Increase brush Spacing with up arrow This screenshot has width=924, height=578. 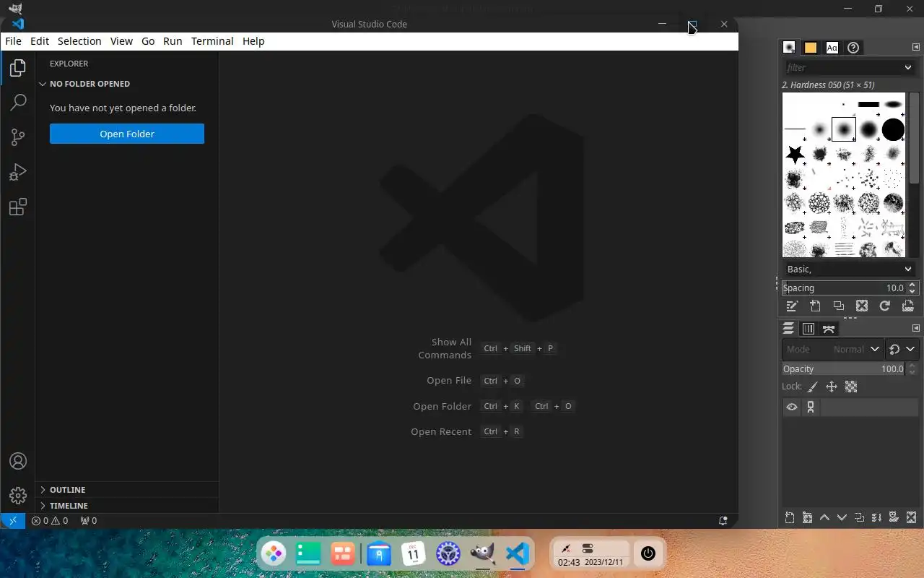[x=912, y=285]
